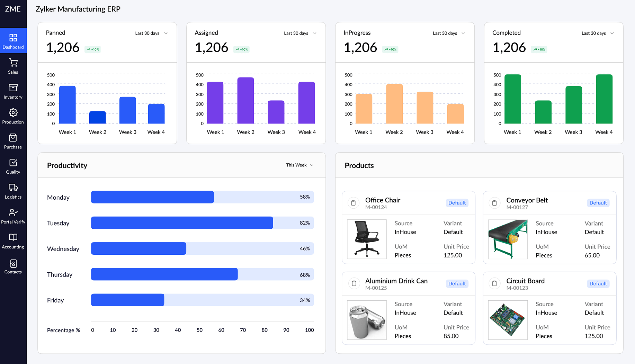
Task: Open This Week dropdown in Productivity
Action: tap(299, 165)
